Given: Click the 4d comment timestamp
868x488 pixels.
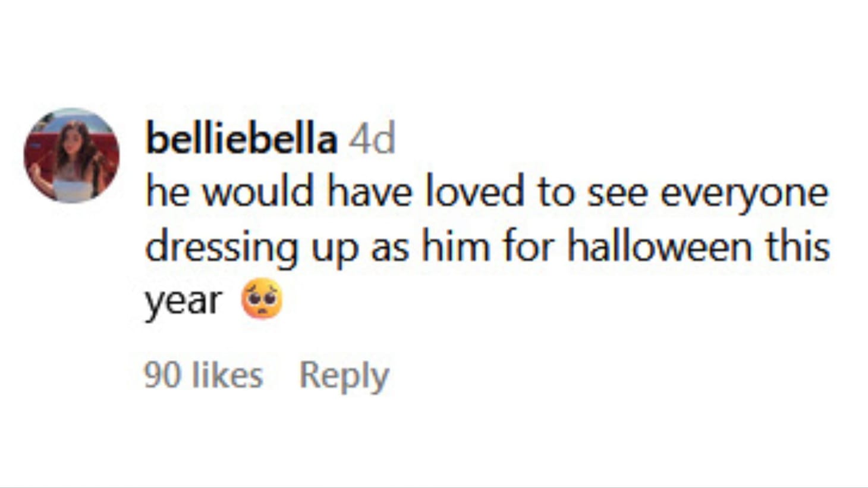Looking at the screenshot, I should (372, 139).
